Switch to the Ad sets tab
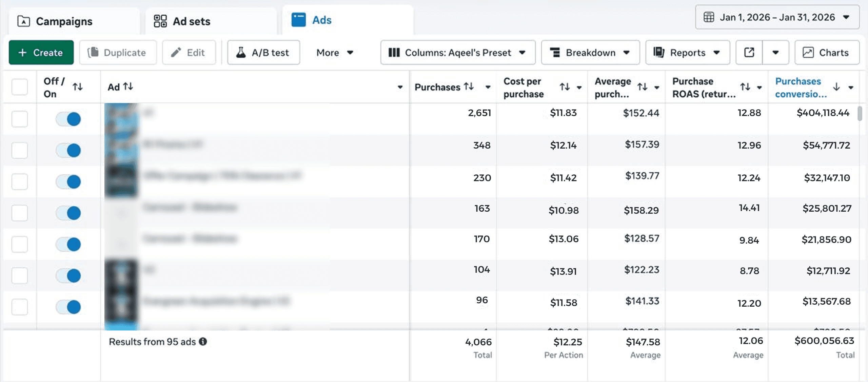The image size is (868, 382). pyautogui.click(x=192, y=21)
